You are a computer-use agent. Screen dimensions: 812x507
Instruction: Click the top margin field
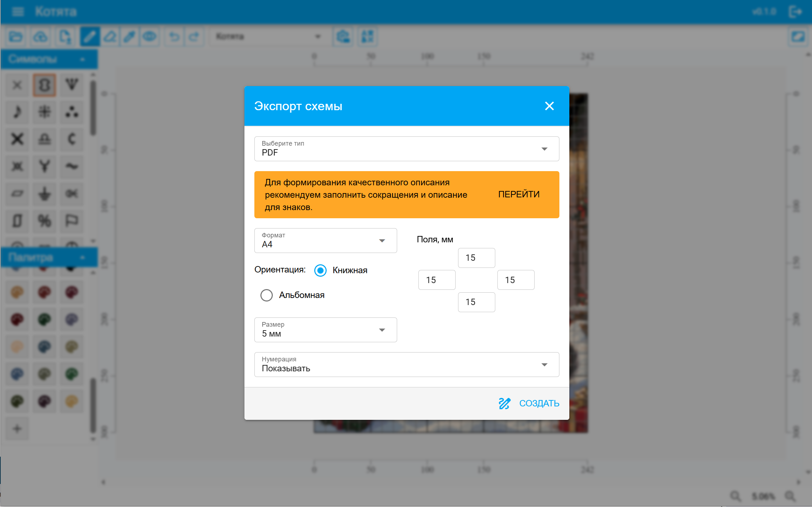coord(477,258)
